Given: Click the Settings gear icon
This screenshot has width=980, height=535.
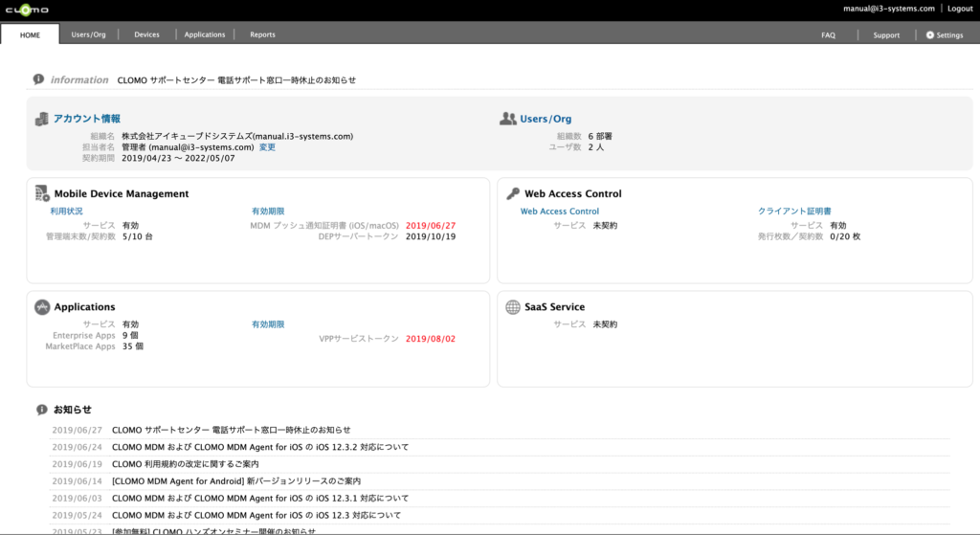Looking at the screenshot, I should [930, 35].
